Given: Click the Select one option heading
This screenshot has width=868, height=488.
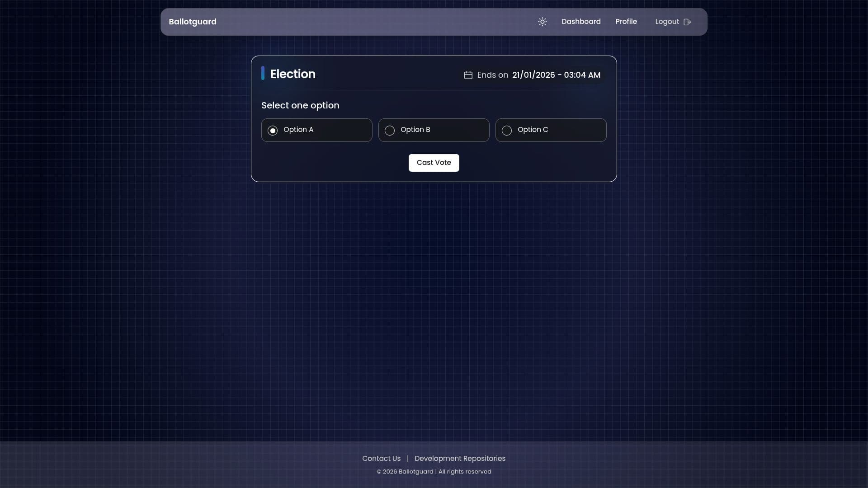Looking at the screenshot, I should tap(300, 105).
